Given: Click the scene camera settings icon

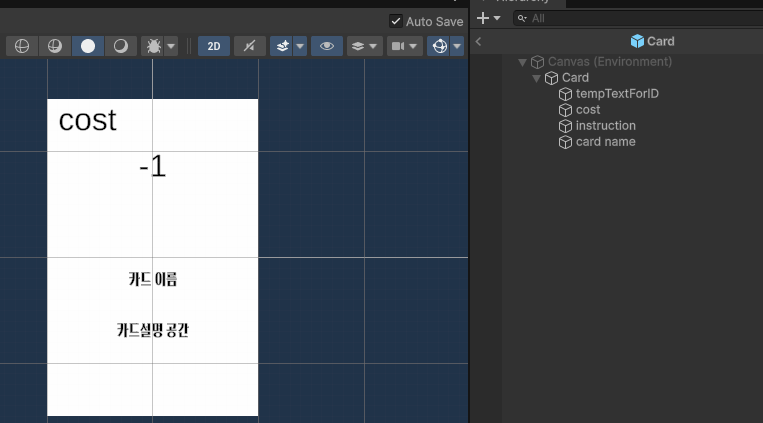Looking at the screenshot, I should point(398,46).
